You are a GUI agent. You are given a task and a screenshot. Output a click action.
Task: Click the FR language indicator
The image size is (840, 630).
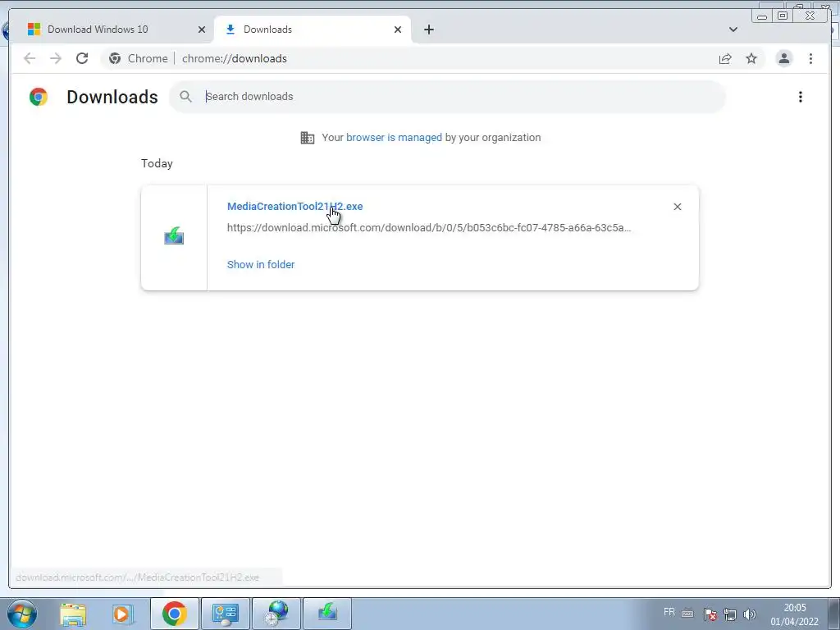(669, 612)
